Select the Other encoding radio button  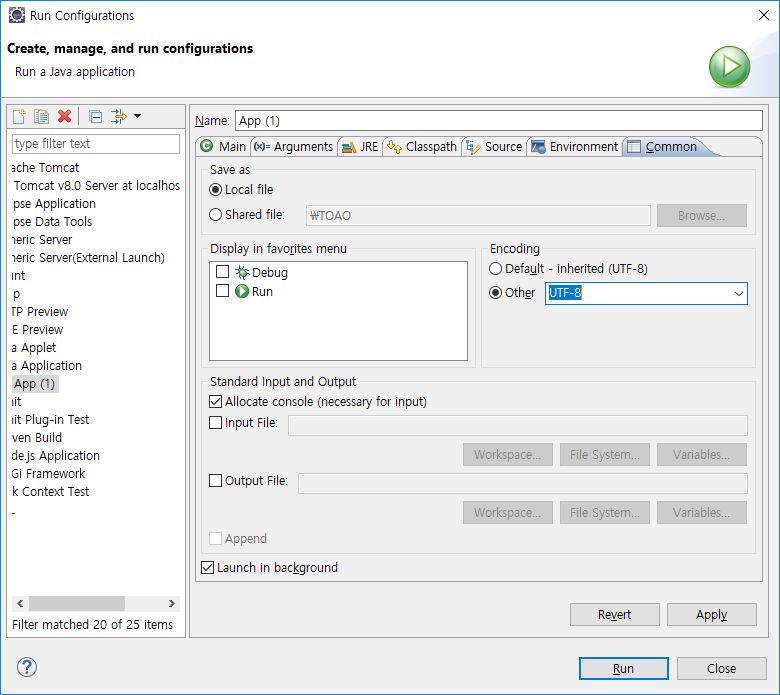495,293
